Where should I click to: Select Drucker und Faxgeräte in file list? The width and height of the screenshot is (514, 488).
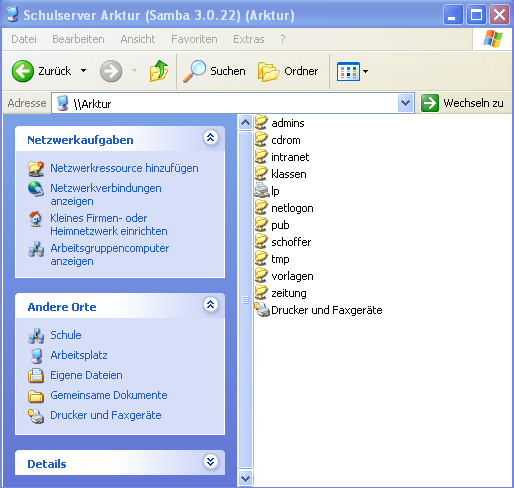pos(318,310)
